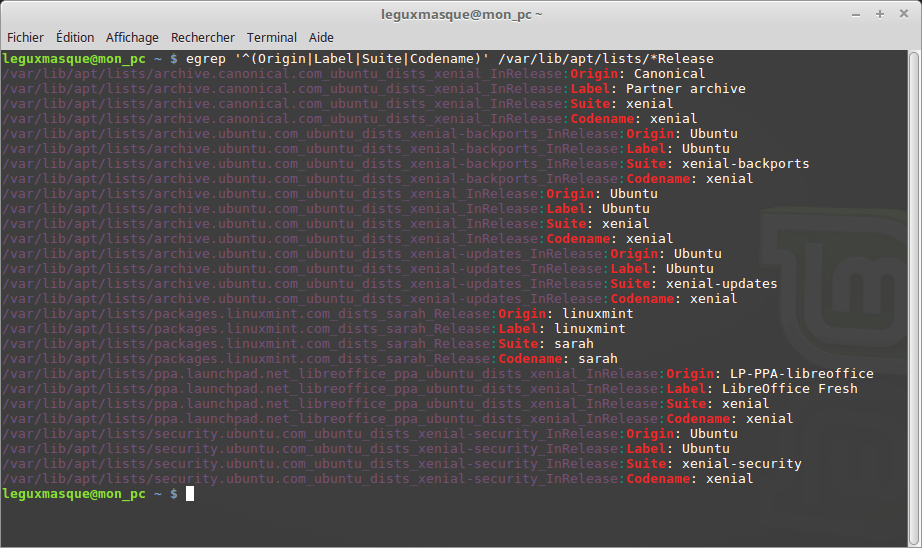Click 'Origin: LP-PPA-libreoffice' line
The image size is (922, 548).
coord(438,374)
